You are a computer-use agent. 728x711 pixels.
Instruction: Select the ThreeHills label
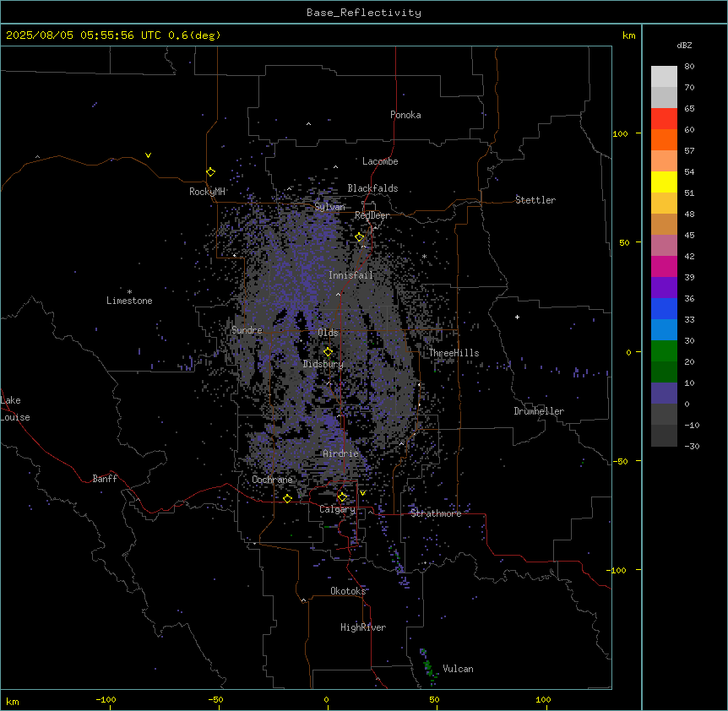[454, 353]
